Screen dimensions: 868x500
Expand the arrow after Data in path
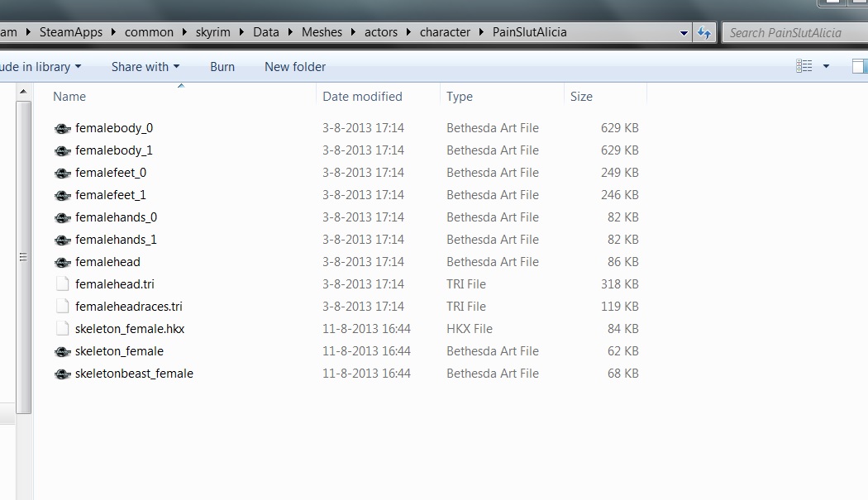click(290, 32)
